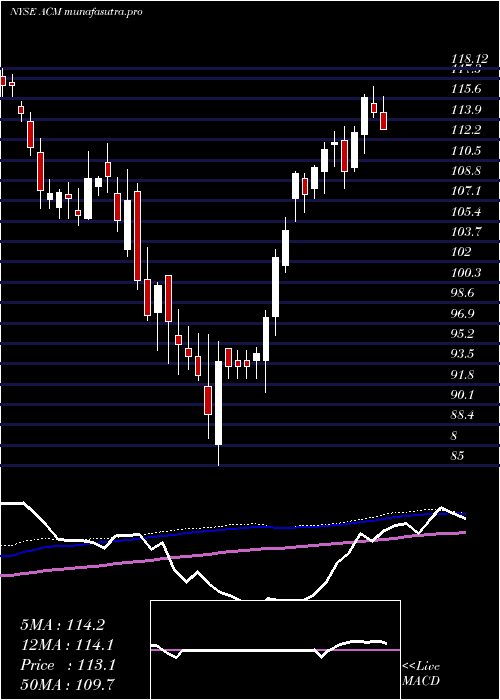Click the 110.5 price axis label
Screen dimensions: 500x700
click(466, 150)
